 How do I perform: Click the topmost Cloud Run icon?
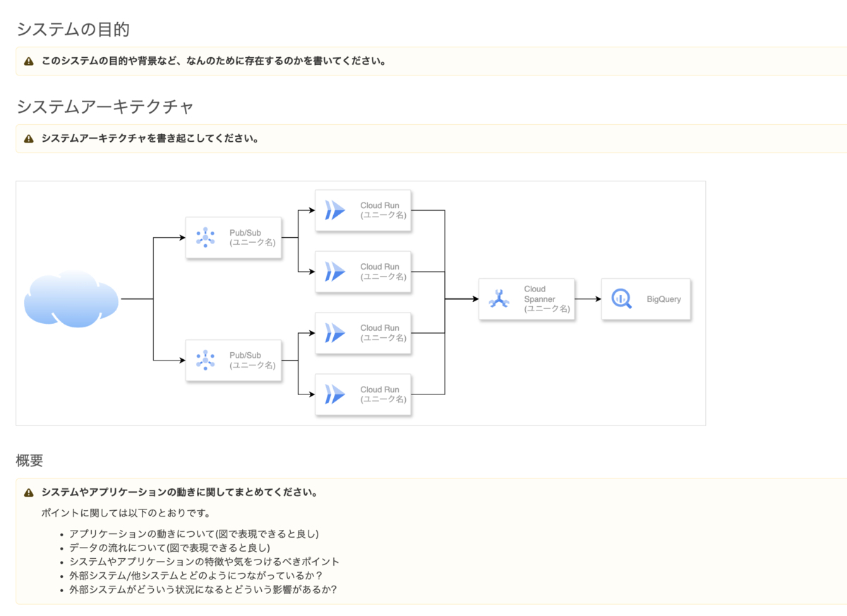click(x=335, y=210)
